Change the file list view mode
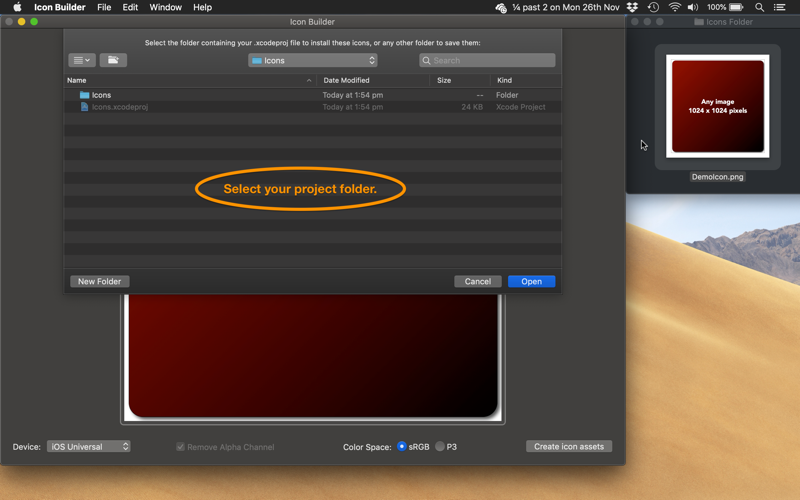This screenshot has height=500, width=800. tap(82, 60)
